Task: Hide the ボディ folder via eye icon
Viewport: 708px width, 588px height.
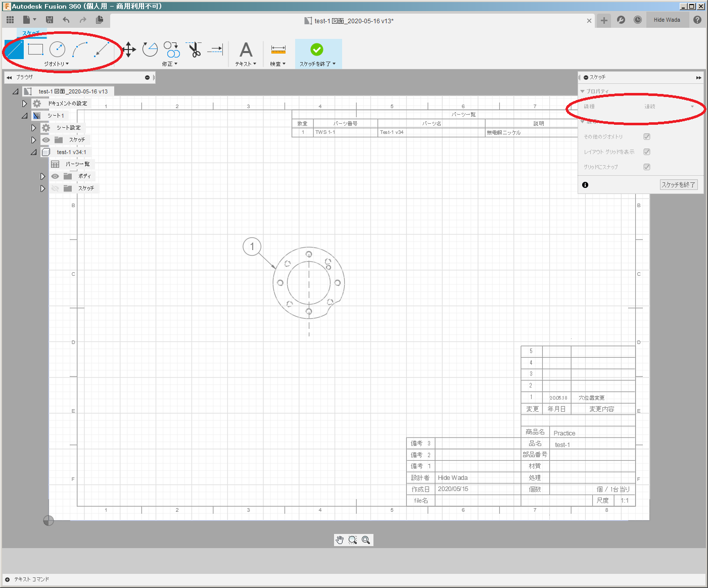Action: coord(55,176)
